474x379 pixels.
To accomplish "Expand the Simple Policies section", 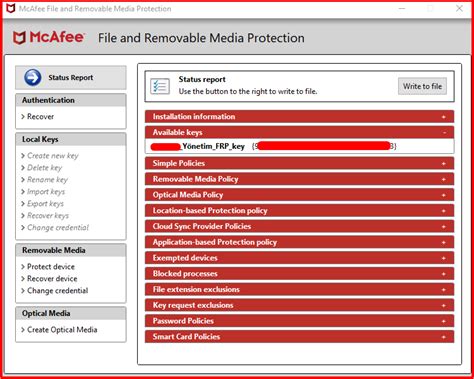I will point(299,163).
